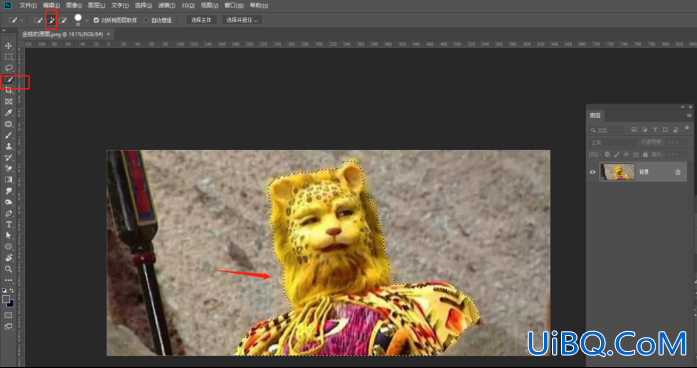
Task: Hide the Background layer eye icon
Action: tap(593, 172)
